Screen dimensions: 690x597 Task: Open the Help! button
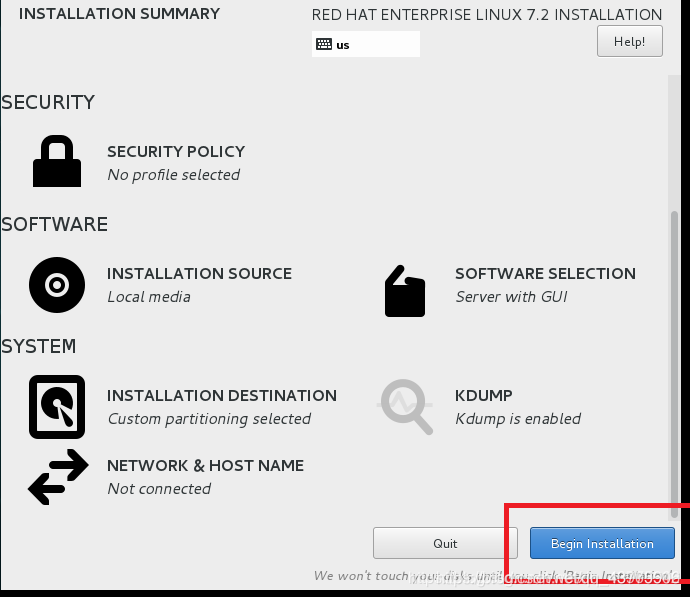point(630,41)
